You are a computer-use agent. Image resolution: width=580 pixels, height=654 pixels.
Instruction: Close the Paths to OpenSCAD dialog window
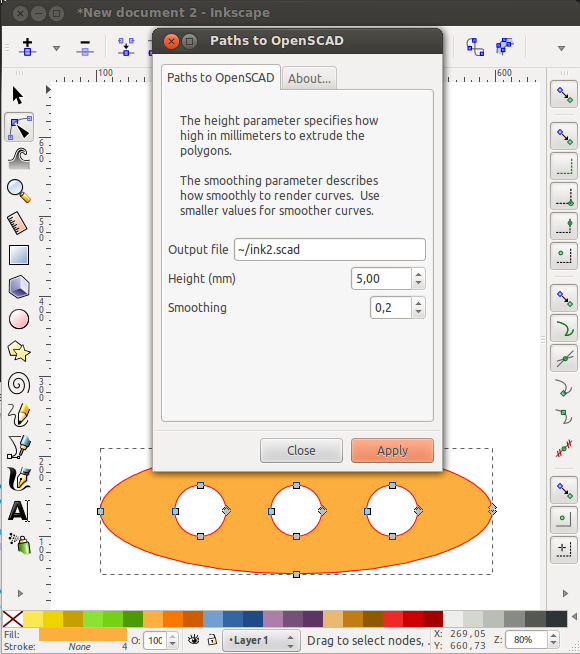pyautogui.click(x=171, y=41)
